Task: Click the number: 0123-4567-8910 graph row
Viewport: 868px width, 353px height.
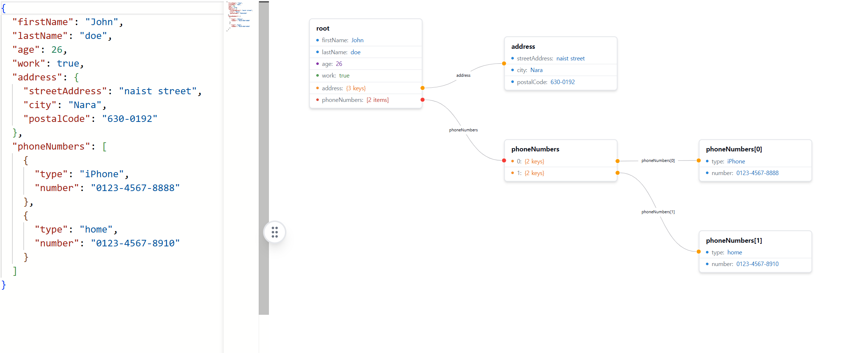Action: tap(755, 264)
